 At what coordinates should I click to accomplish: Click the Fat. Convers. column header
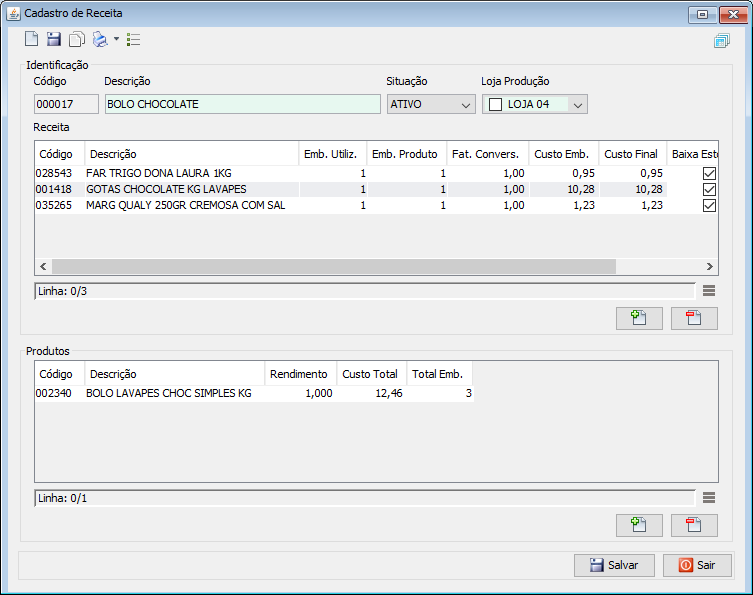(x=487, y=154)
